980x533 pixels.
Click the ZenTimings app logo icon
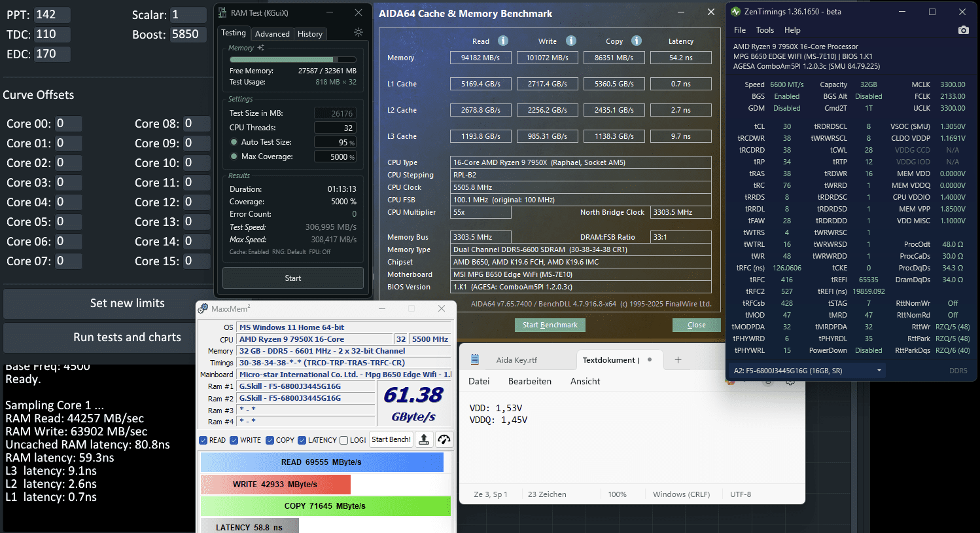coord(736,12)
